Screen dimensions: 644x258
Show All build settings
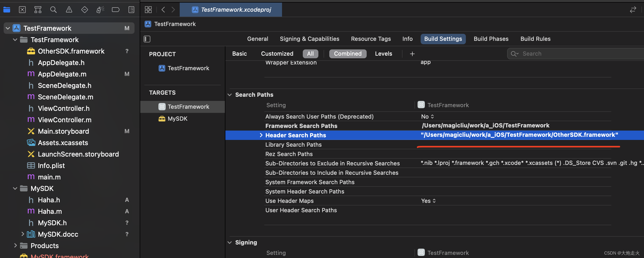[x=310, y=54]
